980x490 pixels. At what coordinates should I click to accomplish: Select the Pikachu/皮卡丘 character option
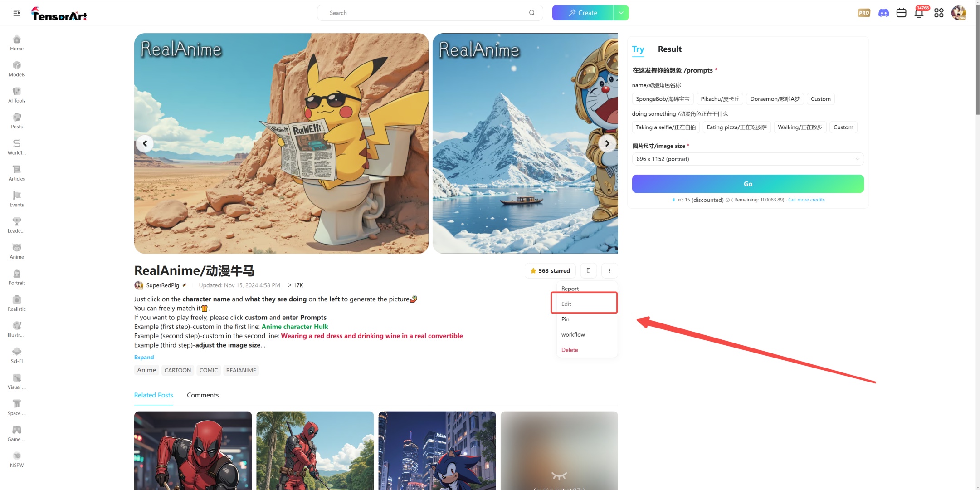(720, 99)
